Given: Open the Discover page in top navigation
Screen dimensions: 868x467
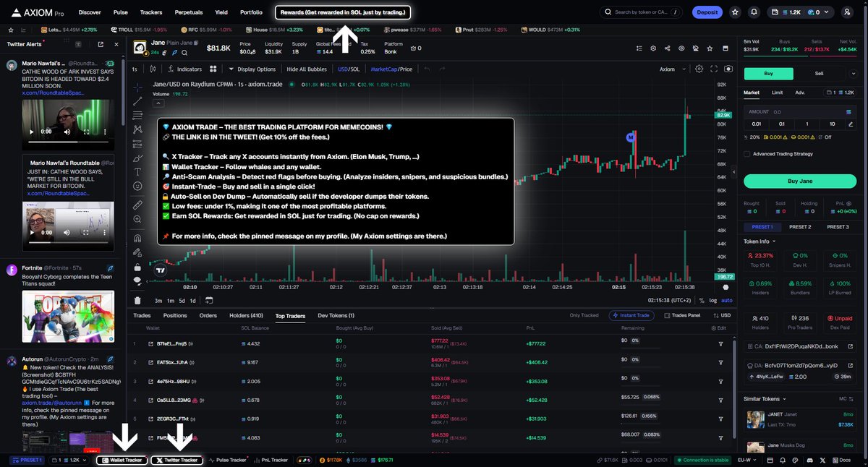Looking at the screenshot, I should pyautogui.click(x=90, y=12).
